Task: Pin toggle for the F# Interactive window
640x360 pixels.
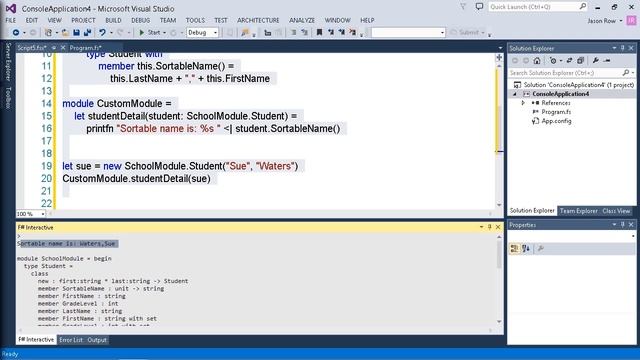Action: 490,227
